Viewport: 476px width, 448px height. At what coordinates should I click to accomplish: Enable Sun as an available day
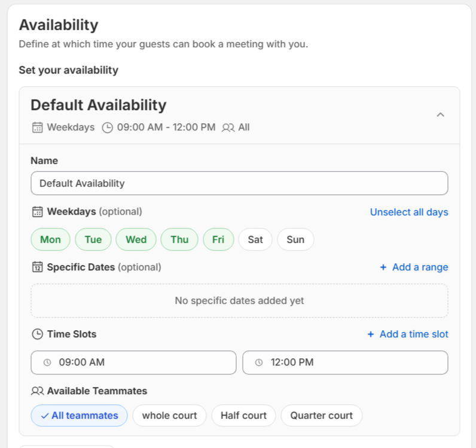[295, 240]
